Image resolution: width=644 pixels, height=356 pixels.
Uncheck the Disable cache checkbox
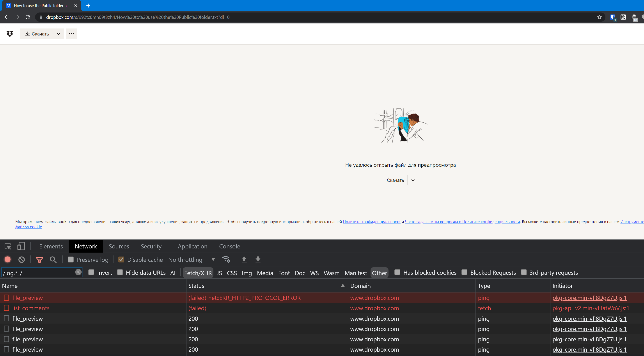click(121, 260)
